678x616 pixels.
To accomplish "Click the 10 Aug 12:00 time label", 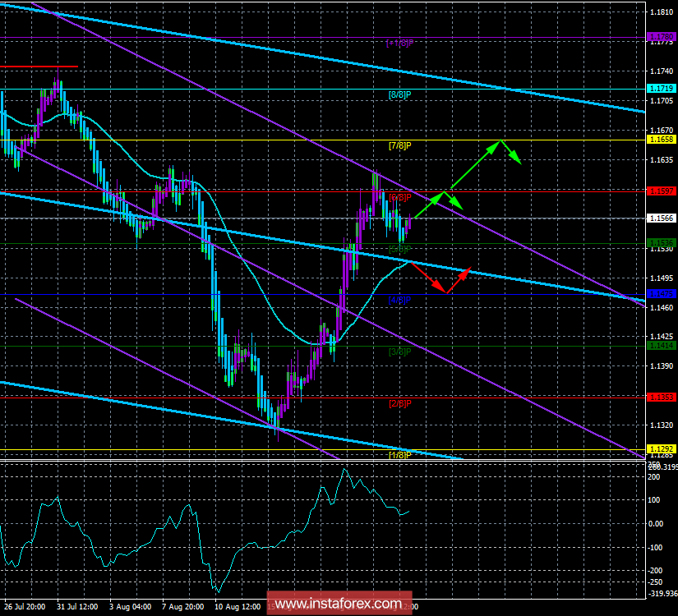I will [238, 606].
